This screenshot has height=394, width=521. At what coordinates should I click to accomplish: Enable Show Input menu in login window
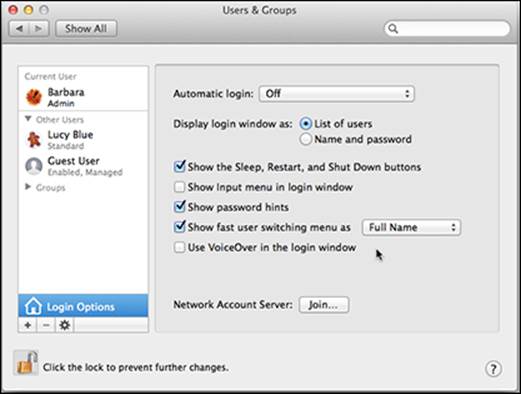[x=180, y=187]
